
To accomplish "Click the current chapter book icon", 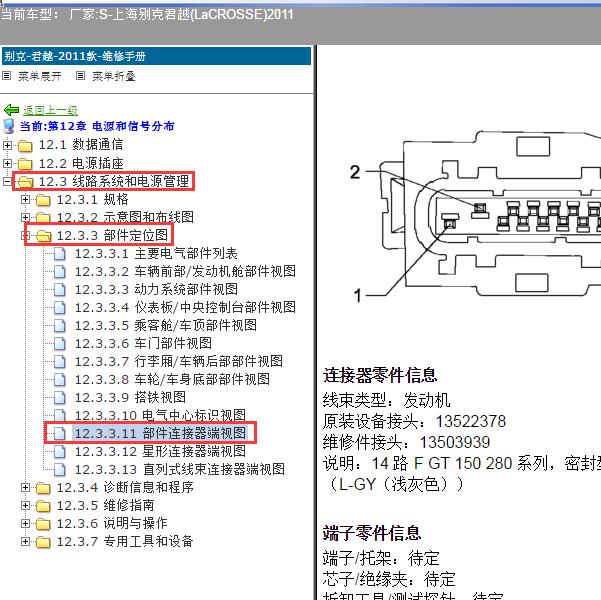I will (8, 126).
